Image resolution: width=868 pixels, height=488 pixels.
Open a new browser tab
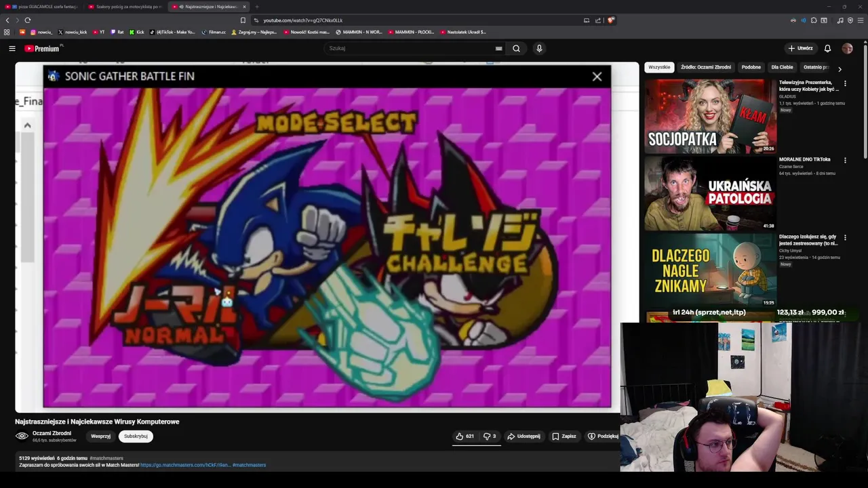[x=256, y=7]
